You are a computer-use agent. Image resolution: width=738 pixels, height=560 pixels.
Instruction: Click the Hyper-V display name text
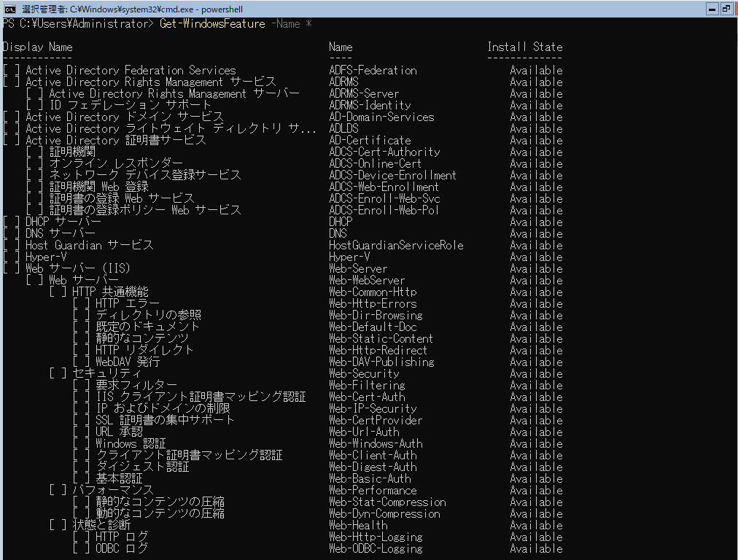coord(46,257)
